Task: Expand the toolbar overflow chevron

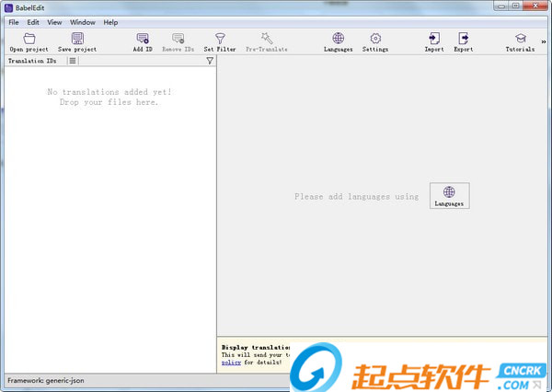Action: tap(544, 41)
